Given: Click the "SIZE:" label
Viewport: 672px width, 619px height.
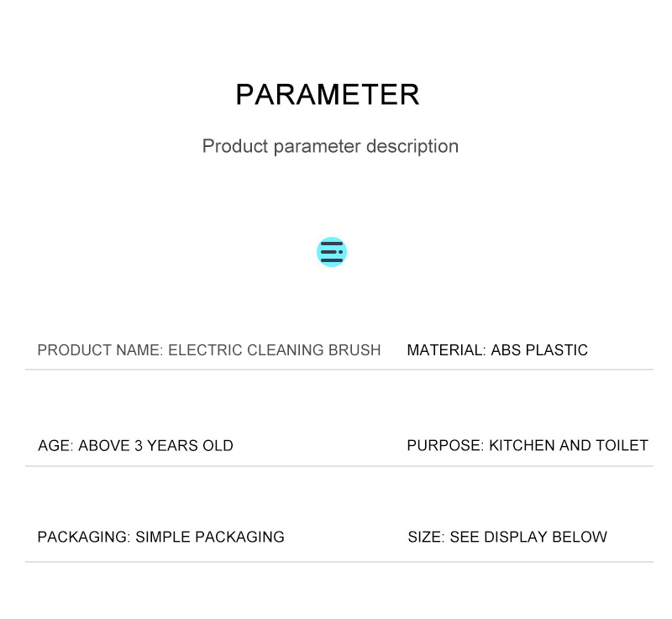Looking at the screenshot, I should coord(426,538).
